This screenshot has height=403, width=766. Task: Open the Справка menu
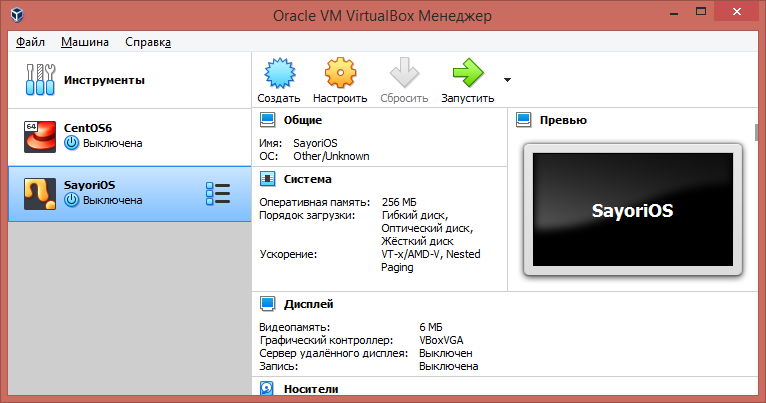pos(148,42)
